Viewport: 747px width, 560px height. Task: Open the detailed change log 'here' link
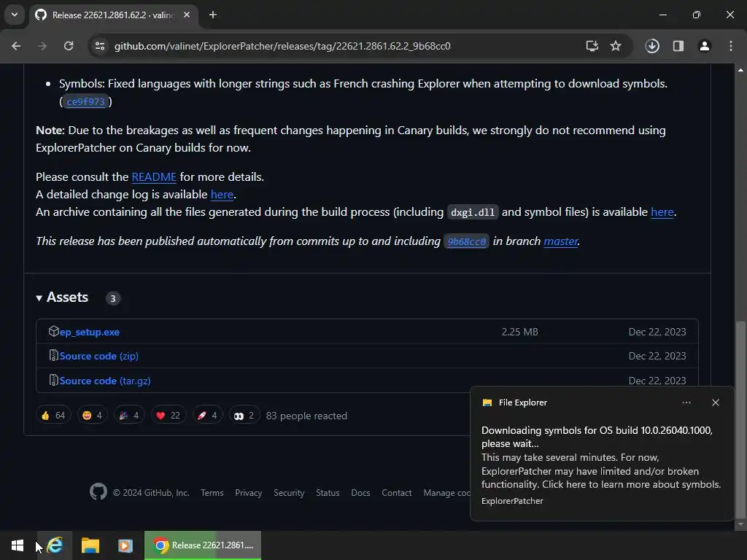tap(222, 195)
